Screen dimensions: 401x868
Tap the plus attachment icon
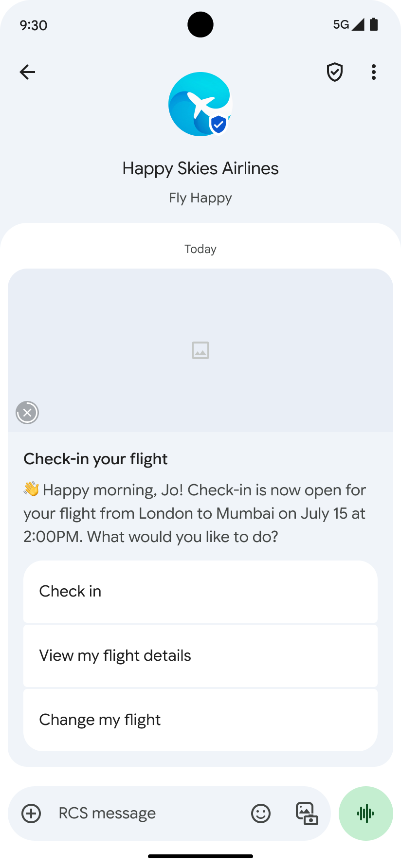[x=31, y=813]
